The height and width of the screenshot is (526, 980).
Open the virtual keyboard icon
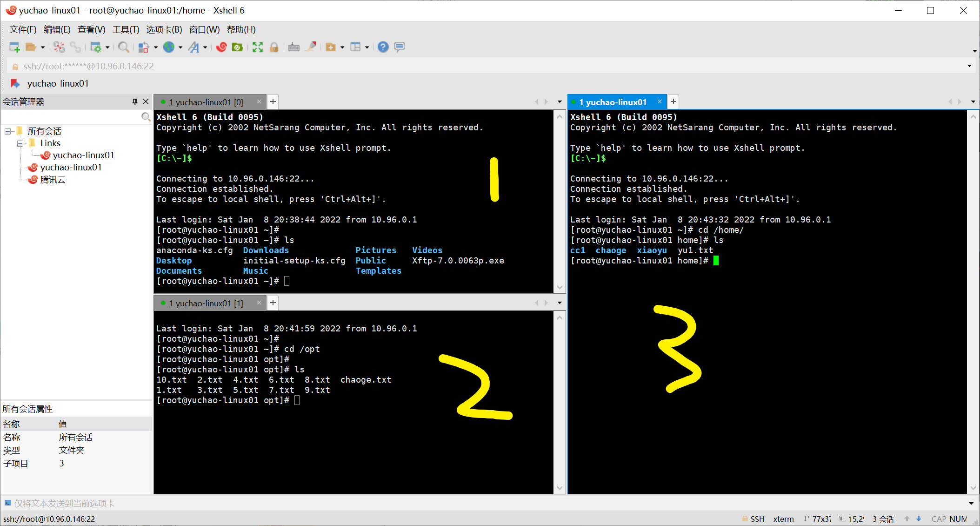tap(293, 47)
